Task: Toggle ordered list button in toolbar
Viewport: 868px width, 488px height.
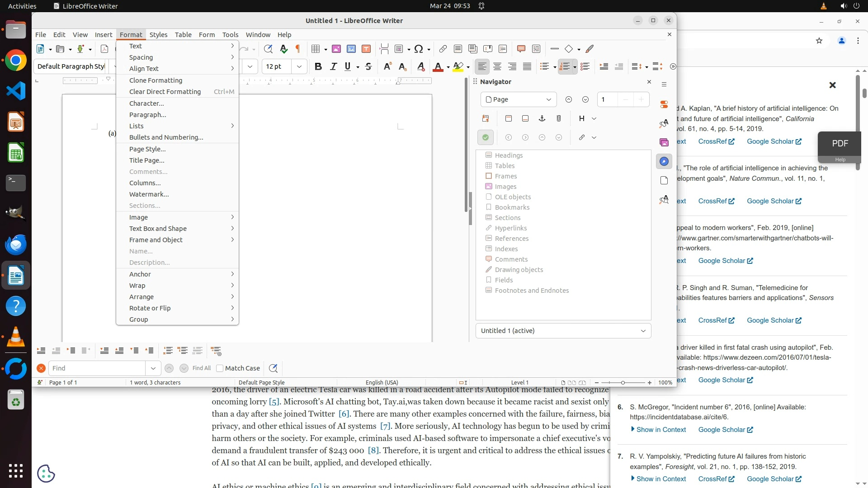Action: [564, 67]
